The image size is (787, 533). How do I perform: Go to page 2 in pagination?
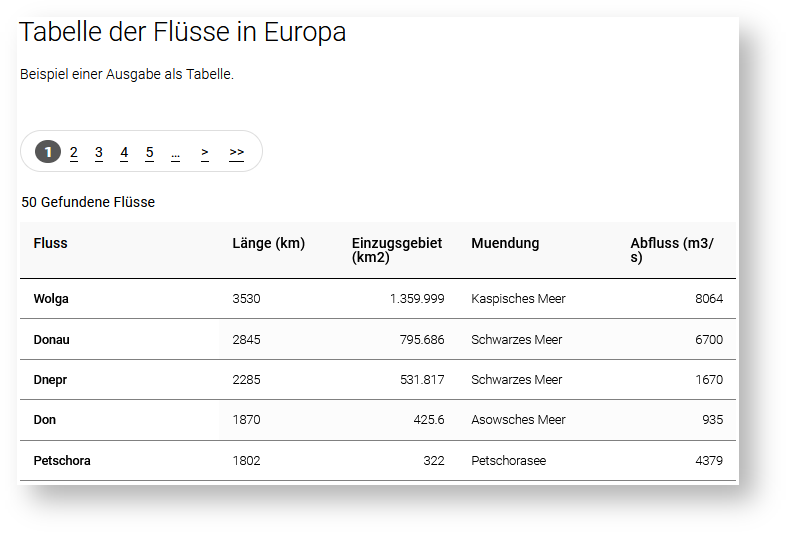74,152
